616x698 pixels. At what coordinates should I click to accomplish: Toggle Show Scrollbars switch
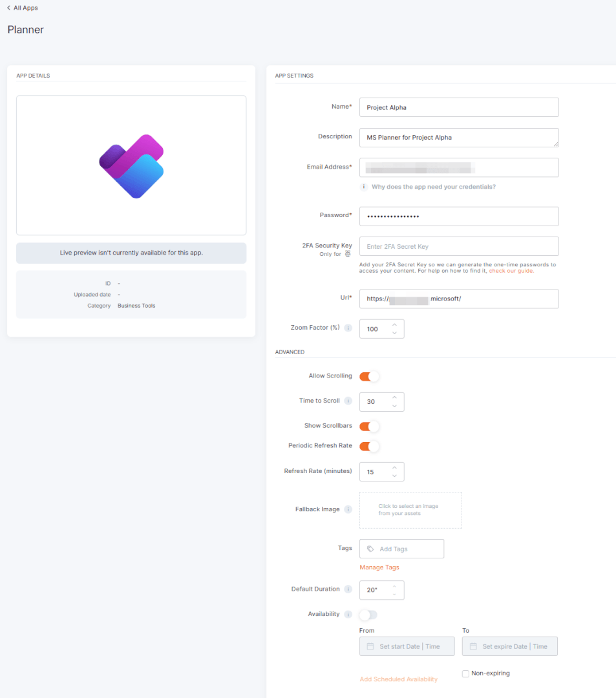point(369,427)
